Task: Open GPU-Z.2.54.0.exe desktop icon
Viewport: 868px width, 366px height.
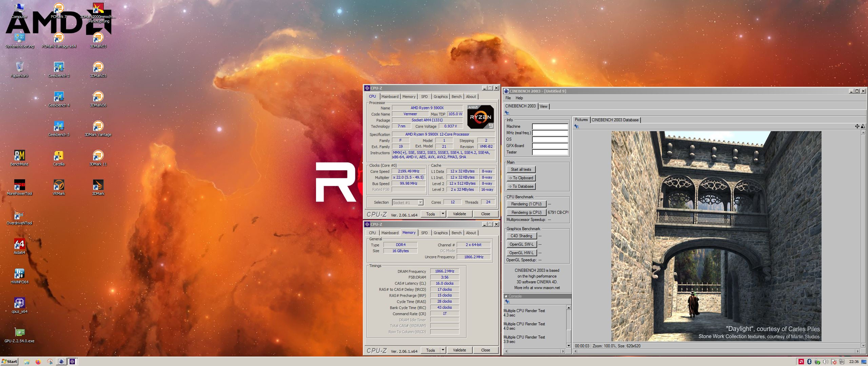Action: (19, 335)
